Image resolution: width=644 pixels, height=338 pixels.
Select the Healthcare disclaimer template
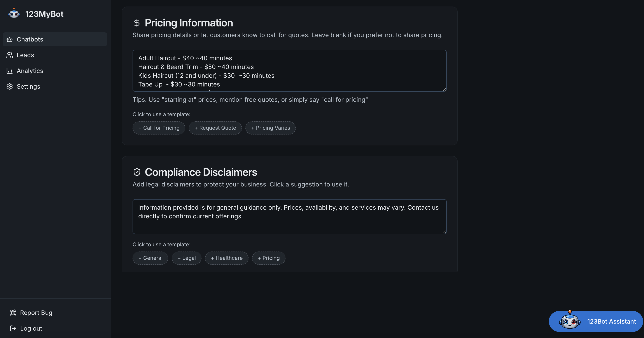click(x=226, y=258)
